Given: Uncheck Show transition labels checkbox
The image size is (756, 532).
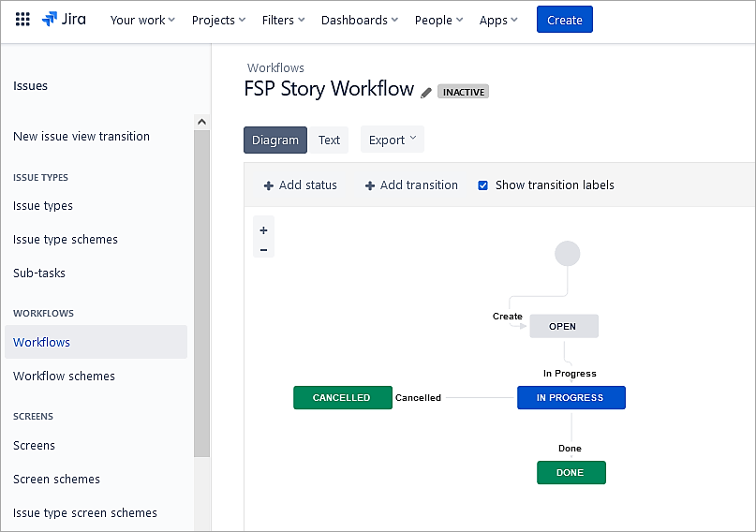Looking at the screenshot, I should [483, 185].
